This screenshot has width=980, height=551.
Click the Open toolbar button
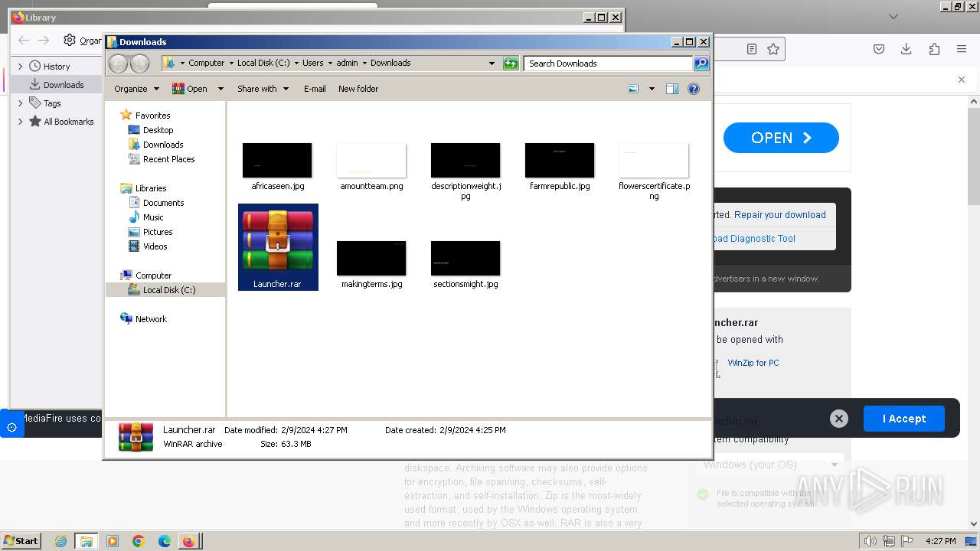[190, 89]
